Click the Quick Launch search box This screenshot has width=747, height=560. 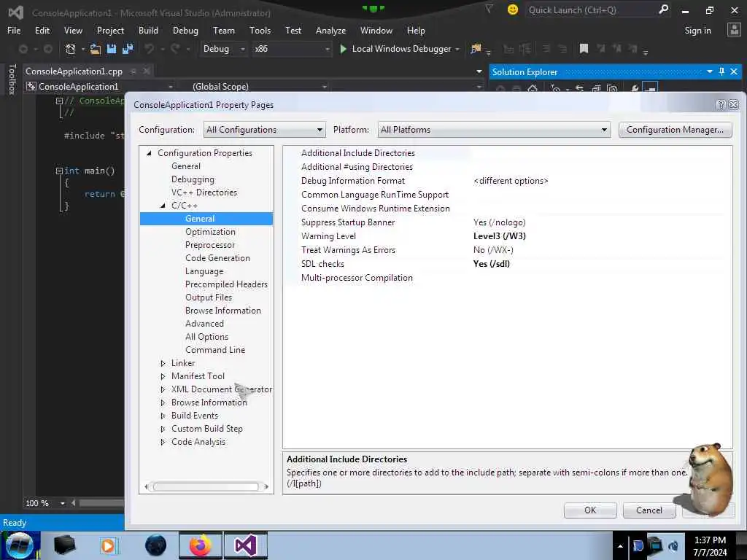(591, 9)
